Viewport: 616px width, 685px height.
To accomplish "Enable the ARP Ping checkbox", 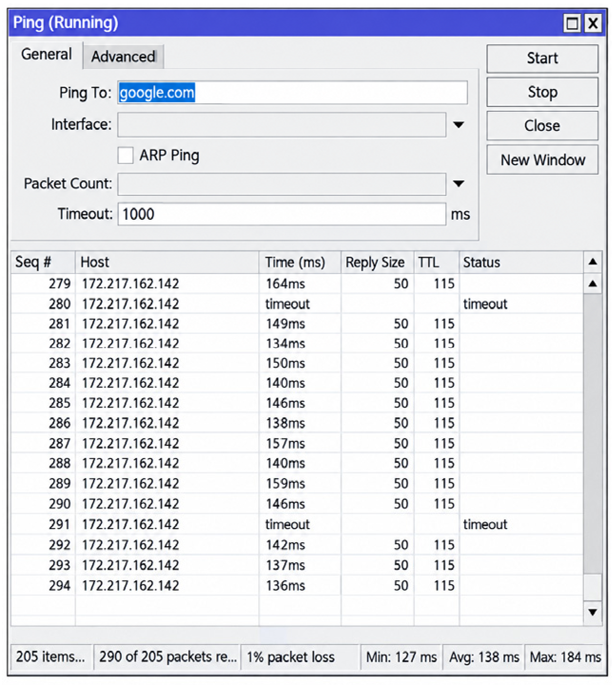I will 126,156.
